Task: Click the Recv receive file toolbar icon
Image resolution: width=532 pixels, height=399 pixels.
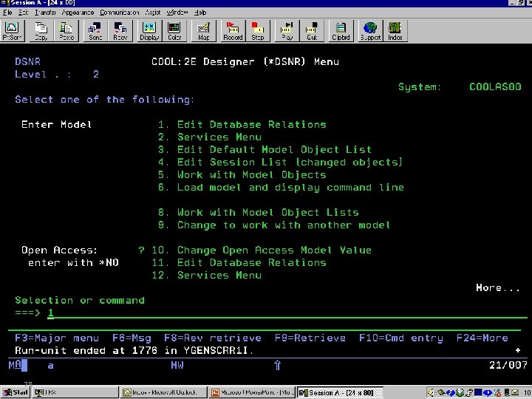Action: [x=120, y=31]
